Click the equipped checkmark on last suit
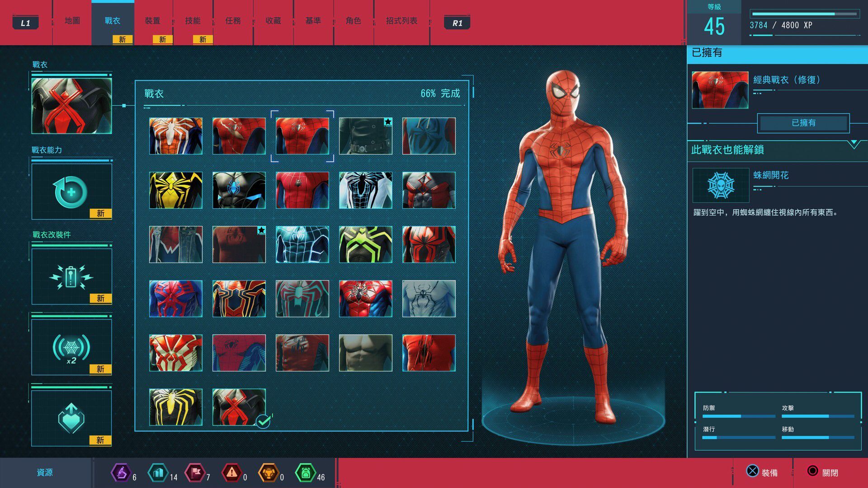868x488 pixels. [263, 422]
